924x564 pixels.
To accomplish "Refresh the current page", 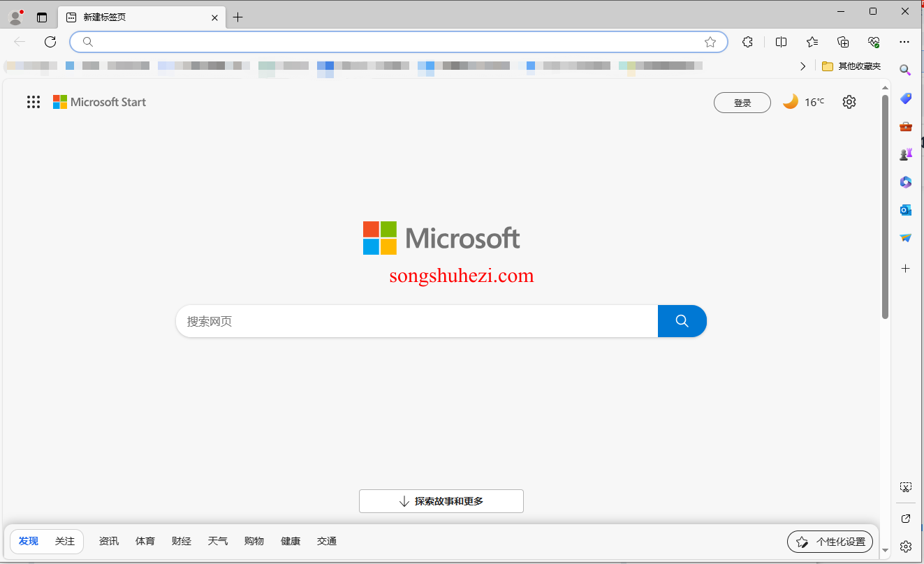I will 50,42.
